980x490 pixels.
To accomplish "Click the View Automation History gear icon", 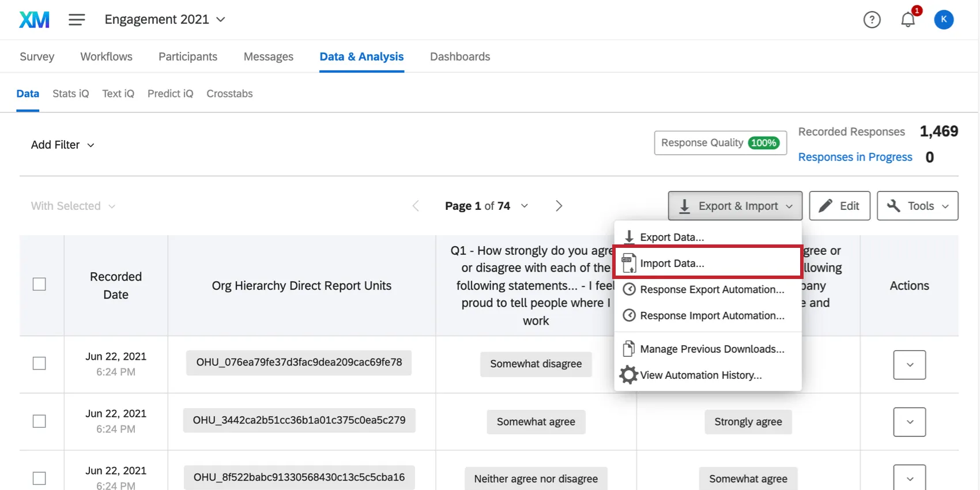I will click(x=628, y=375).
